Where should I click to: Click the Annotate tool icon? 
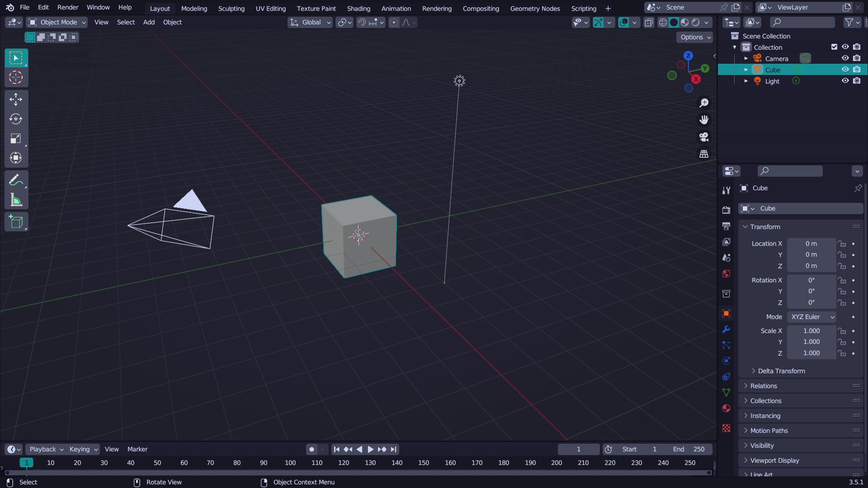[x=16, y=181]
